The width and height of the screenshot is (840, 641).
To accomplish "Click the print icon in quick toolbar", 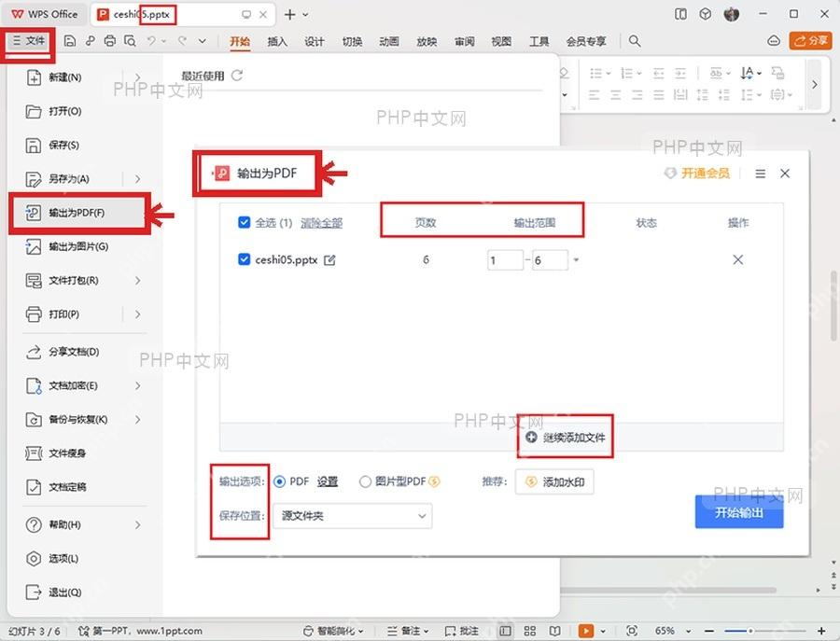I will click(x=110, y=41).
